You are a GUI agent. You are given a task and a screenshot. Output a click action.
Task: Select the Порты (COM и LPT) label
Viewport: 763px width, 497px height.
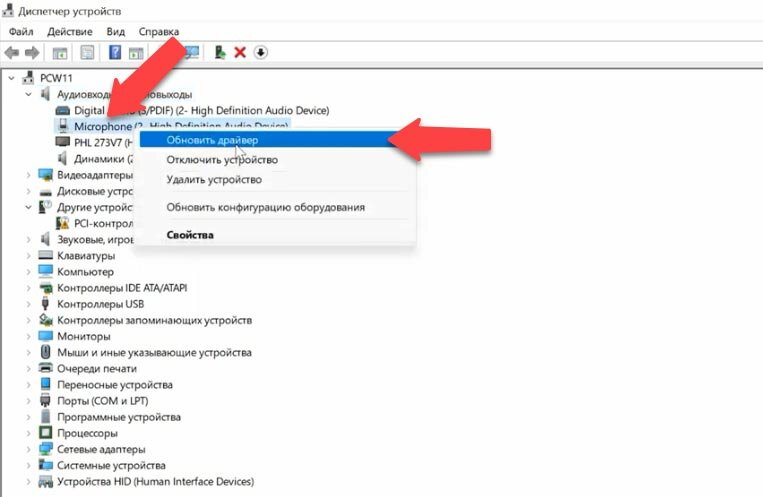coord(102,401)
